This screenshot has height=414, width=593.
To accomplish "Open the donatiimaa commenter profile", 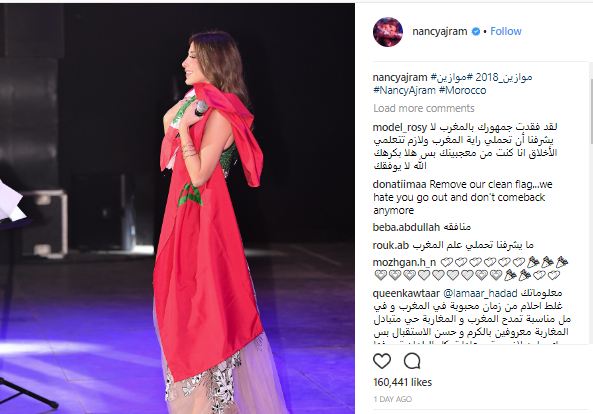I will (x=399, y=185).
